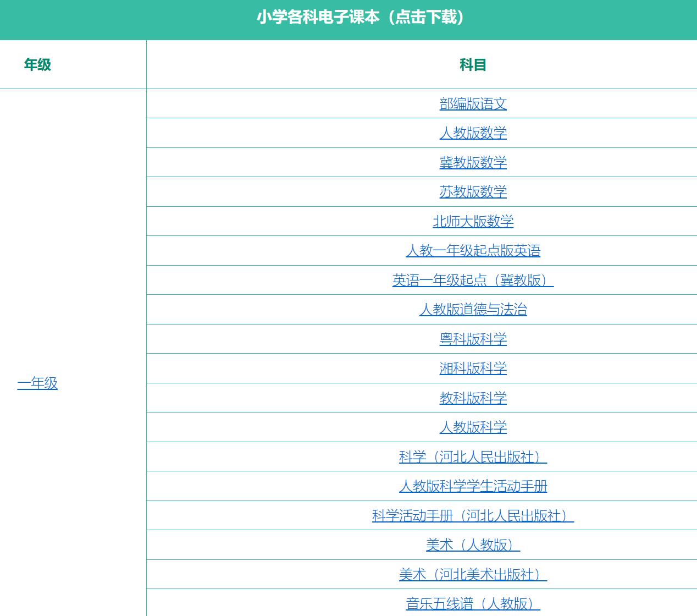This screenshot has width=697, height=616.
Task: Select the 美术（人教版） link
Action: pyautogui.click(x=473, y=545)
